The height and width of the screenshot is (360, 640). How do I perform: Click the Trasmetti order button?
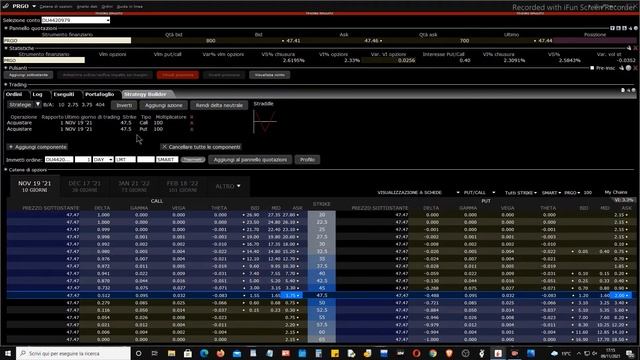pyautogui.click(x=193, y=160)
